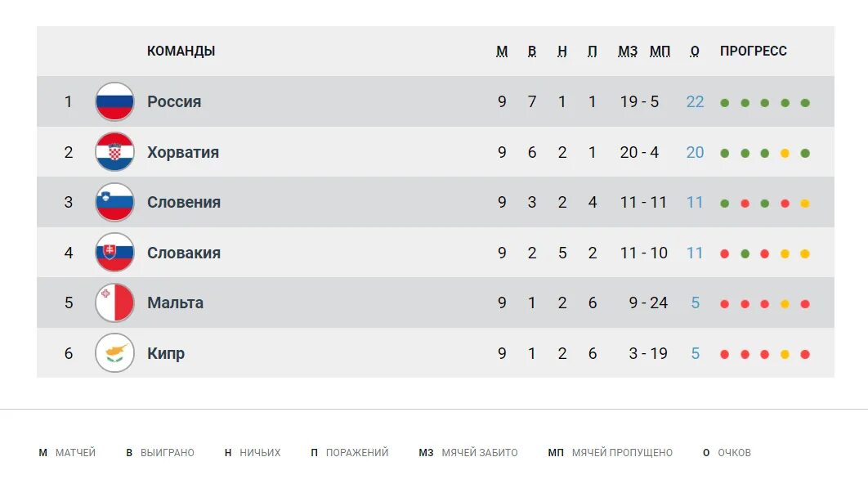Image resolution: width=868 pixels, height=484 pixels.
Task: Open the Хорватия team link
Action: pyautogui.click(x=183, y=152)
